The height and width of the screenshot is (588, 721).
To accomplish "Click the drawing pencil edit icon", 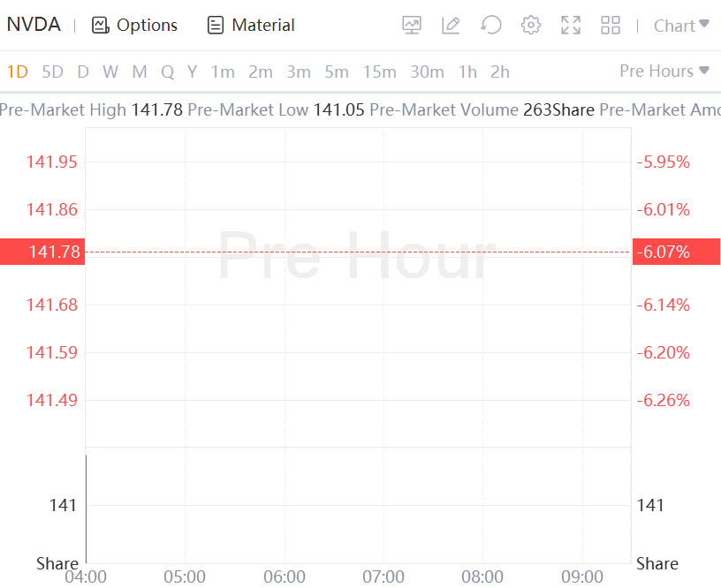I will tap(451, 26).
